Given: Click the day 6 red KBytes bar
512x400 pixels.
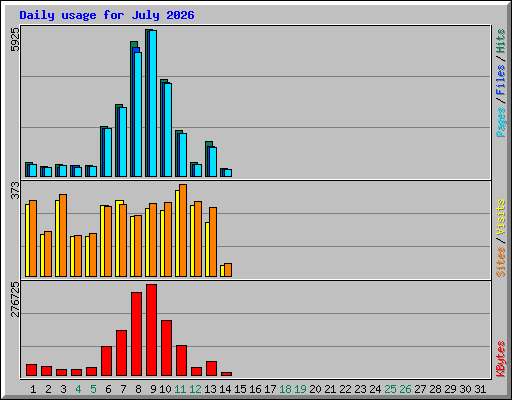Looking at the screenshot, I should [106, 361].
